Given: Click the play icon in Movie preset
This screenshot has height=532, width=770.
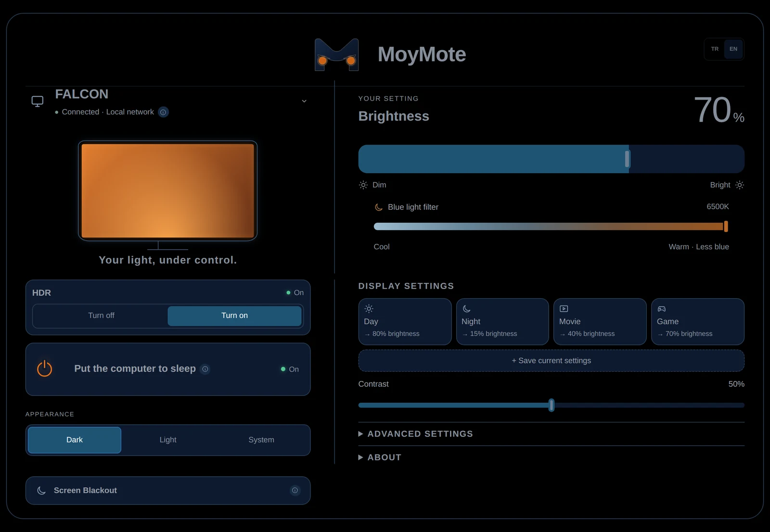Looking at the screenshot, I should point(564,309).
